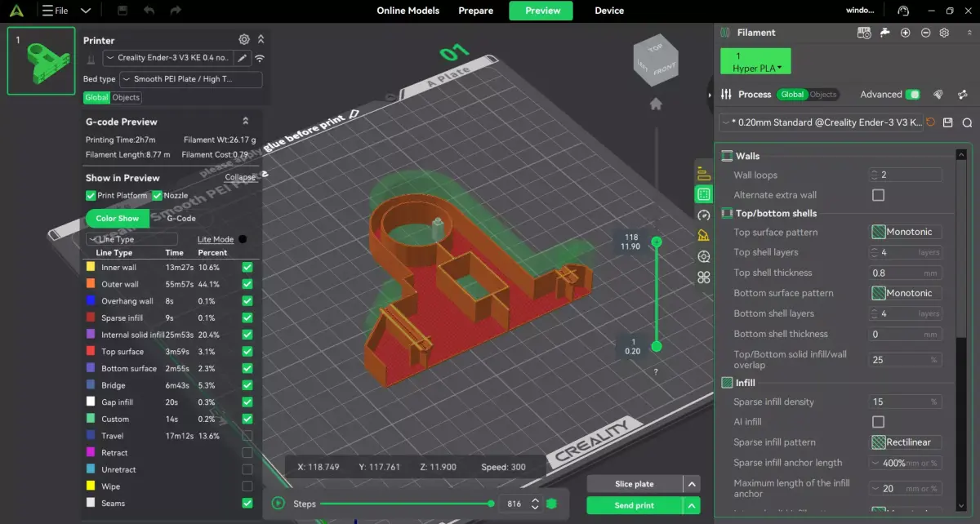Click the top handle of the layer slider
The height and width of the screenshot is (524, 980).
(657, 242)
